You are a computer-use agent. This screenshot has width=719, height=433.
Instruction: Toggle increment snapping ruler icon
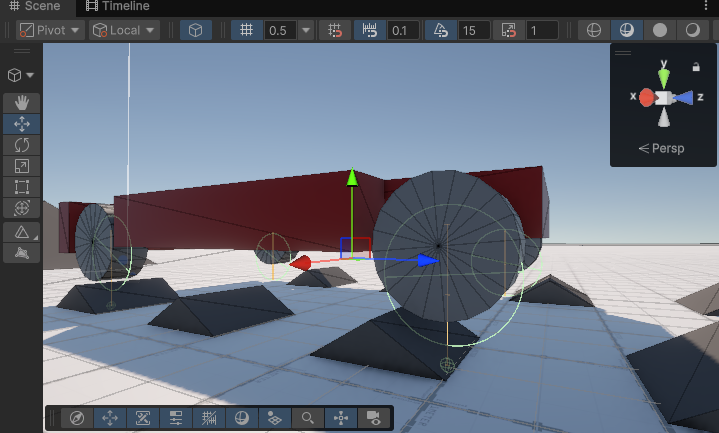click(x=370, y=30)
